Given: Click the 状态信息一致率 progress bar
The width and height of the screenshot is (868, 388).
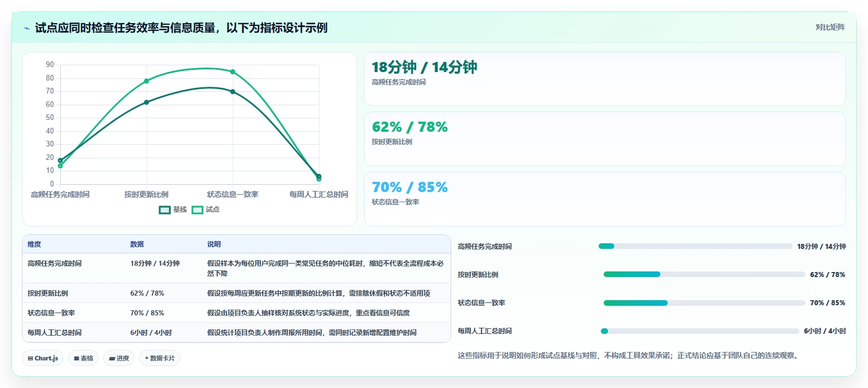Looking at the screenshot, I should pos(704,302).
